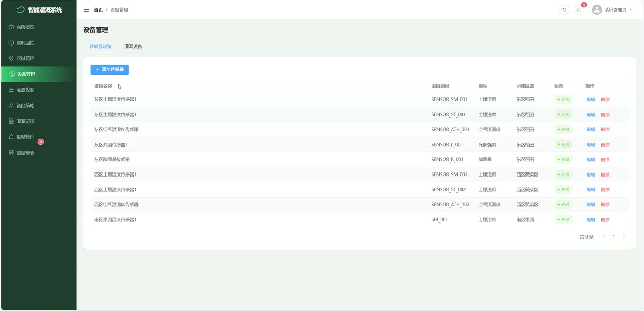Edit 南区果园湿度传感器1 row
This screenshot has width=644, height=311.
591,220
